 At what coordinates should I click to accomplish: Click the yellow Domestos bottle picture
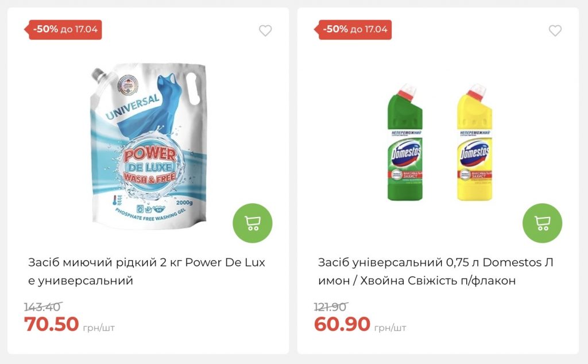pyautogui.click(x=474, y=144)
